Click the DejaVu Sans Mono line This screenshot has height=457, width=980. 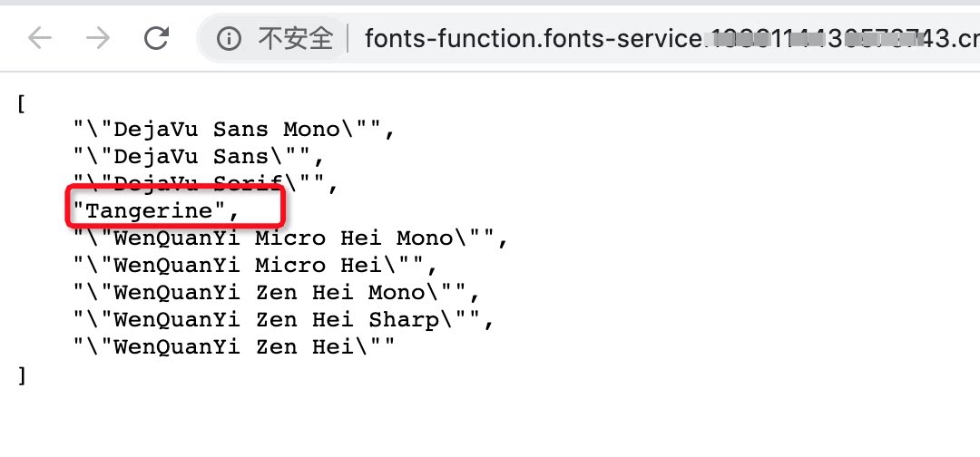[x=234, y=130]
